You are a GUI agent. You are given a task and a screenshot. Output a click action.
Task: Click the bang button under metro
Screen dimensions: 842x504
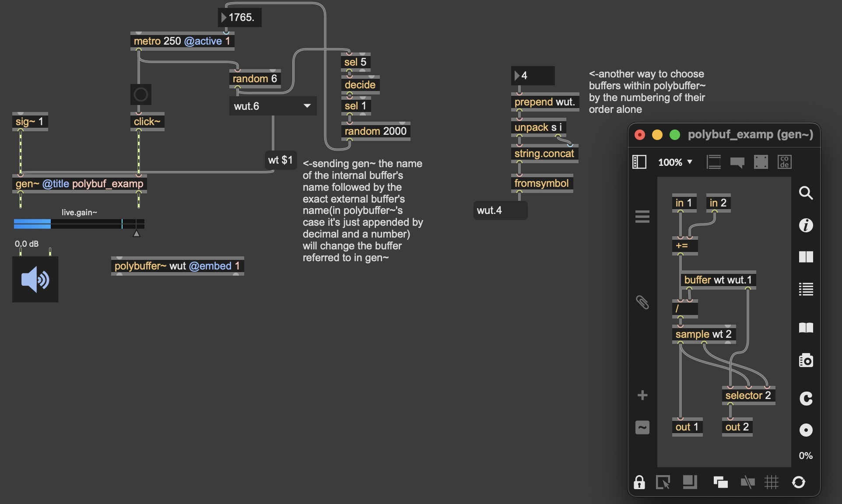point(140,94)
